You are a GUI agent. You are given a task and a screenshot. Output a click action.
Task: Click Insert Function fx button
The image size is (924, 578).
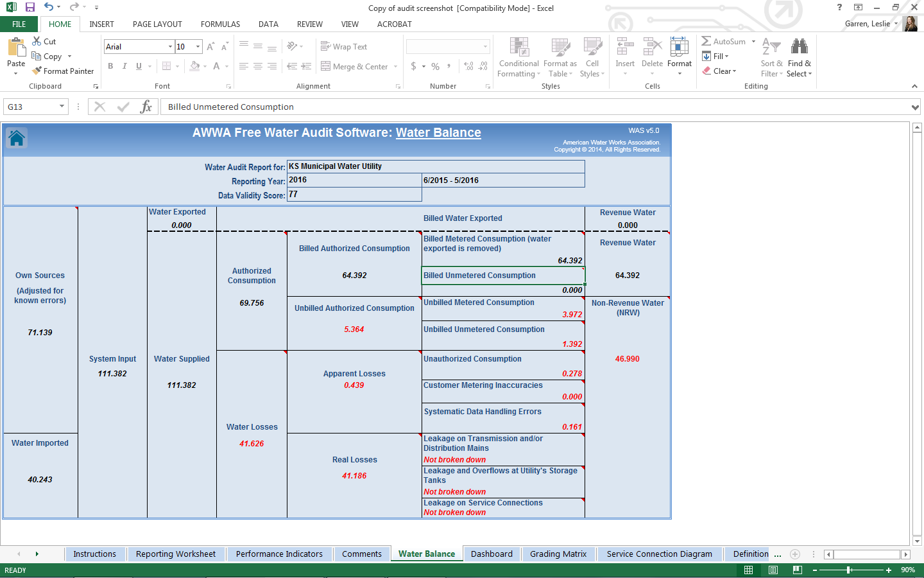146,107
